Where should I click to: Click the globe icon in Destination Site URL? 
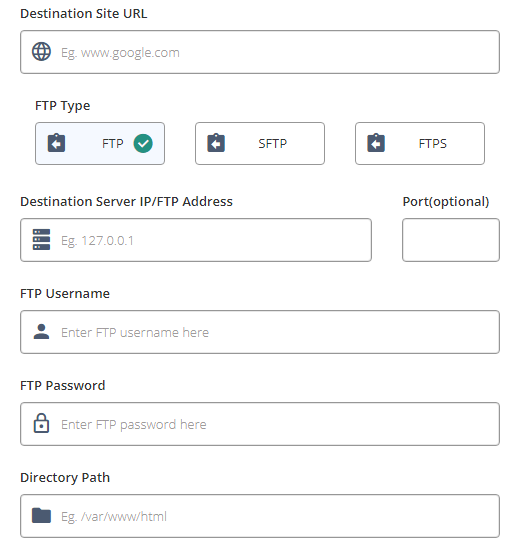tap(41, 52)
